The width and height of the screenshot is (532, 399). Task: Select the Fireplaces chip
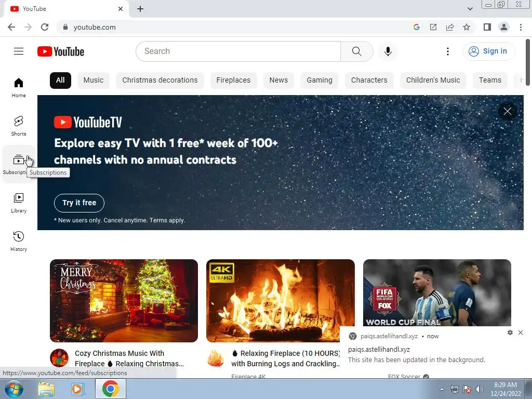[x=233, y=81]
